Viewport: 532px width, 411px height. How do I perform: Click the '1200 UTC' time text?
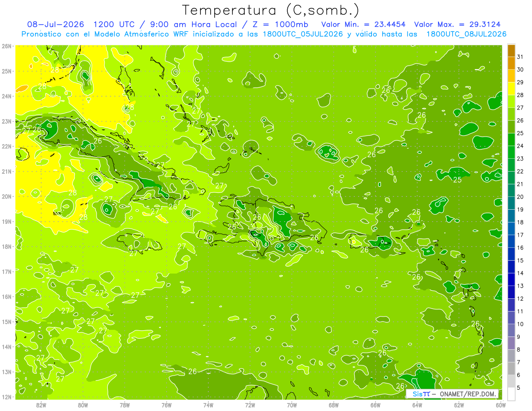(x=115, y=24)
